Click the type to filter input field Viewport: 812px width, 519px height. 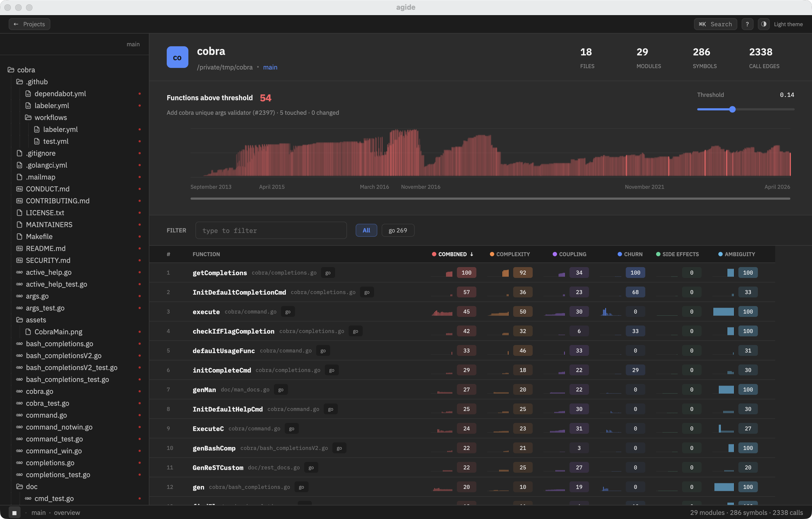tap(271, 231)
